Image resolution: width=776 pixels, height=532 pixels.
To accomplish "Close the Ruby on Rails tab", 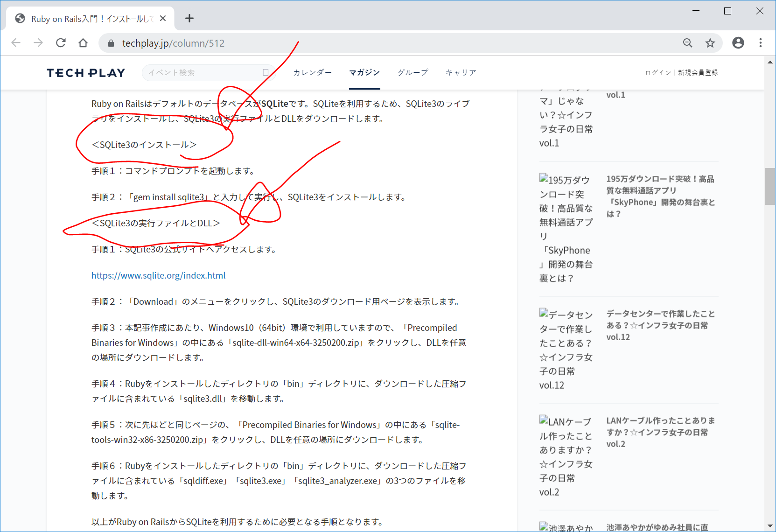I will (163, 18).
